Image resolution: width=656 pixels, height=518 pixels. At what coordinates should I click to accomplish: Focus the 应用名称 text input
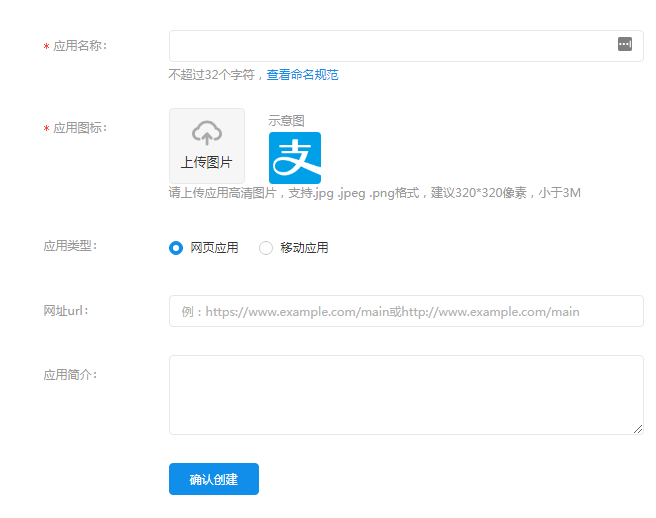tap(390, 46)
